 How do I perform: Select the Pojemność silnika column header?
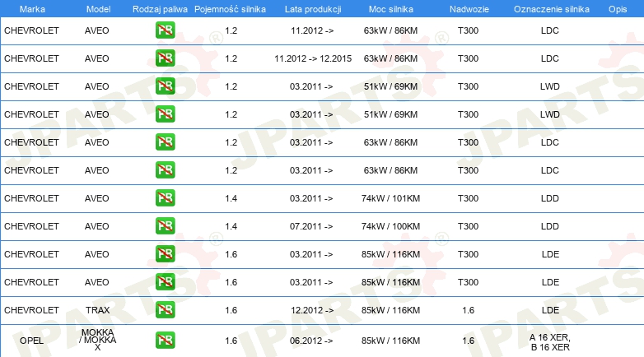click(230, 9)
